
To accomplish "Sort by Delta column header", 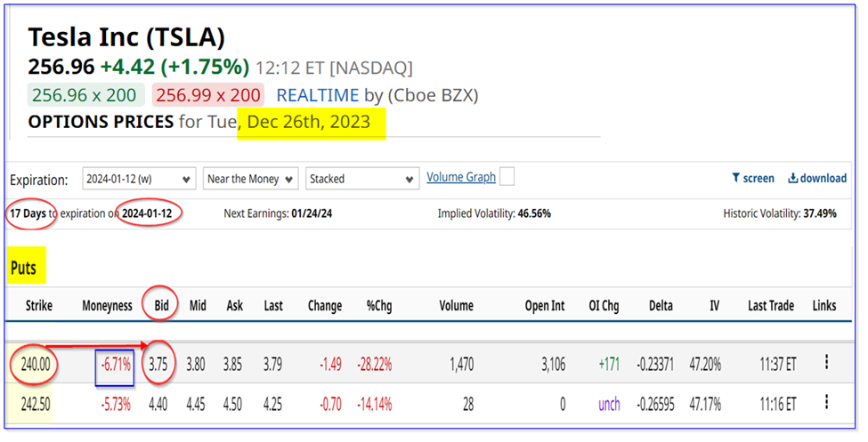I will tap(661, 305).
